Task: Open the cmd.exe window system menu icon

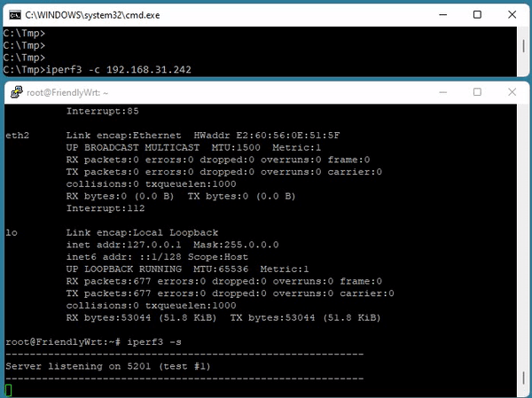Action: tap(12, 13)
